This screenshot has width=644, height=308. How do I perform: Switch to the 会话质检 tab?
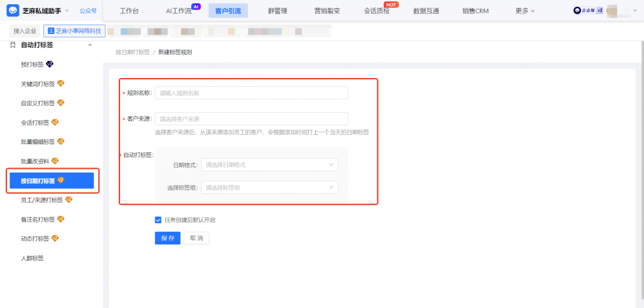pyautogui.click(x=376, y=11)
